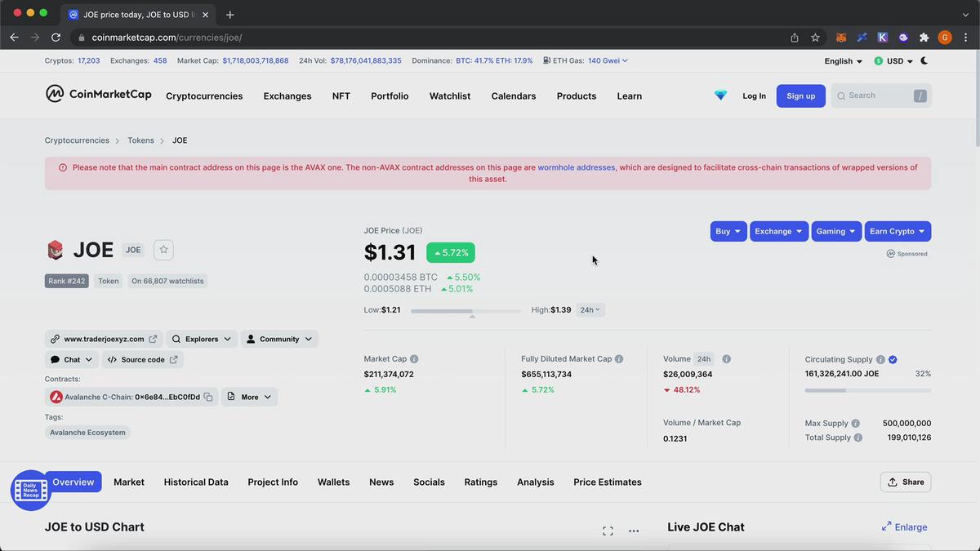Click Market Cap info icon

point(414,359)
